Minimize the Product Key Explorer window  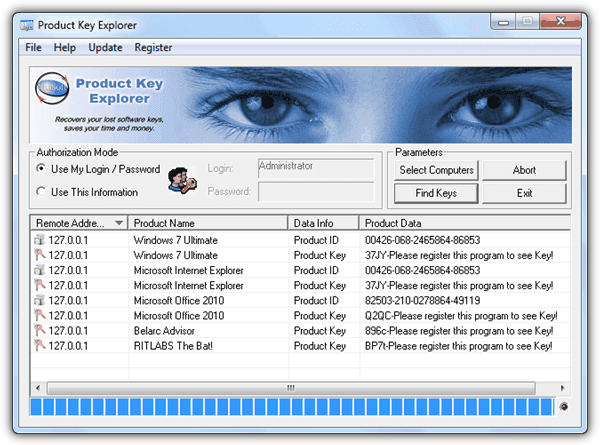tap(503, 22)
